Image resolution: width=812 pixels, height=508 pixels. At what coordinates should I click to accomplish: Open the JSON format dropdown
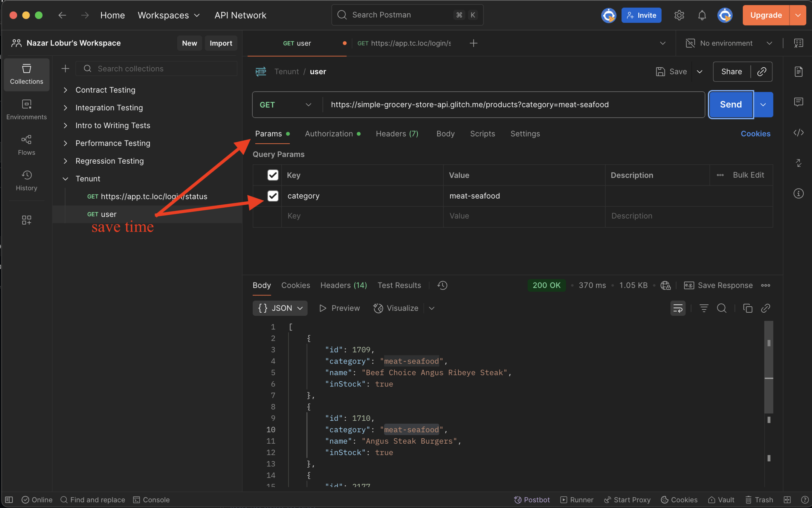(280, 308)
